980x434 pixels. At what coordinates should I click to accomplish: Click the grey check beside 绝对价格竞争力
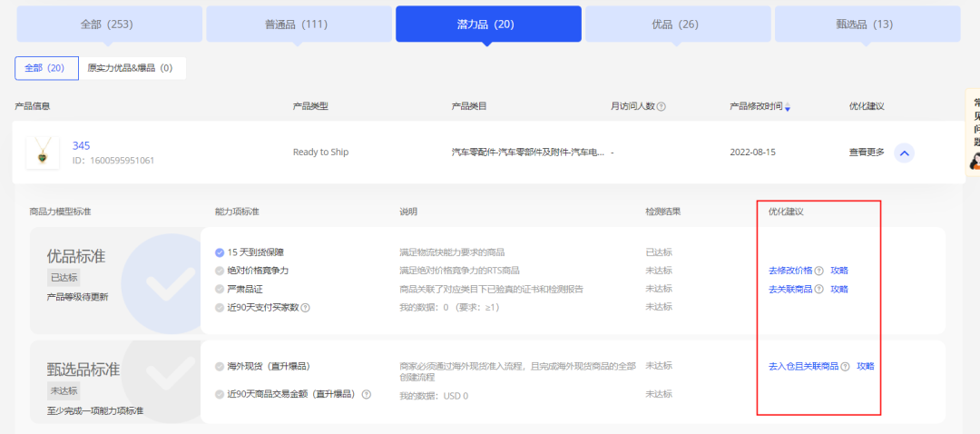(x=220, y=271)
